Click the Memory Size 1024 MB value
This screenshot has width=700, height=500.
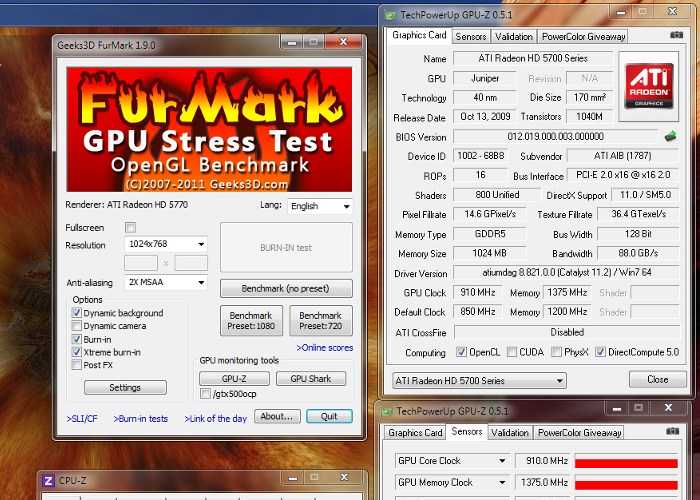[489, 253]
